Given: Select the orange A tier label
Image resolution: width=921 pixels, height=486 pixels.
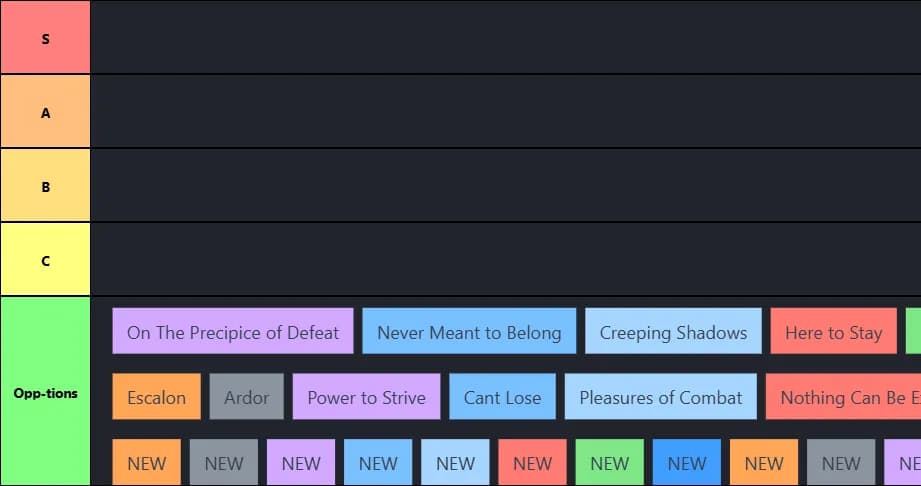Looking at the screenshot, I should pyautogui.click(x=45, y=112).
